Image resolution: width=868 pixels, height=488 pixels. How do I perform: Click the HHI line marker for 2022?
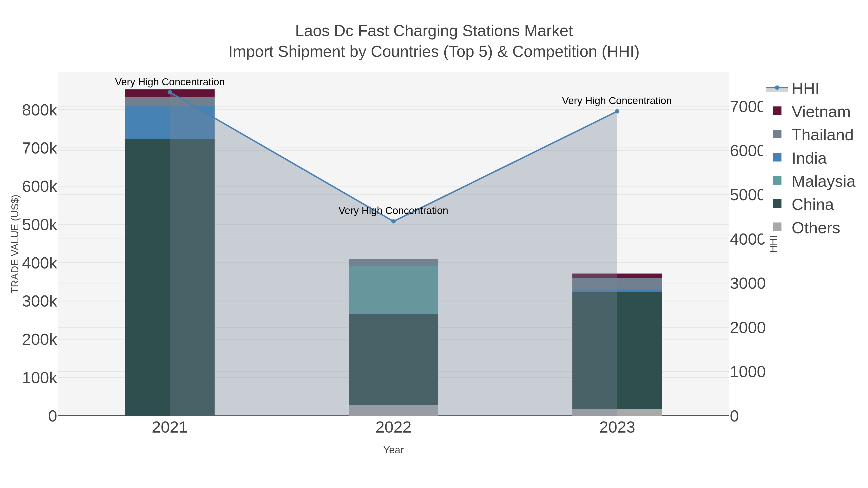pyautogui.click(x=393, y=221)
